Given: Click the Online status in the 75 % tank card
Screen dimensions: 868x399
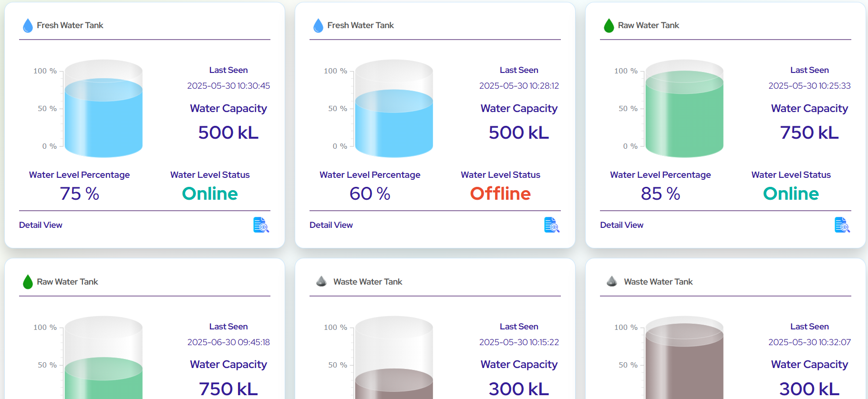Looking at the screenshot, I should 210,194.
